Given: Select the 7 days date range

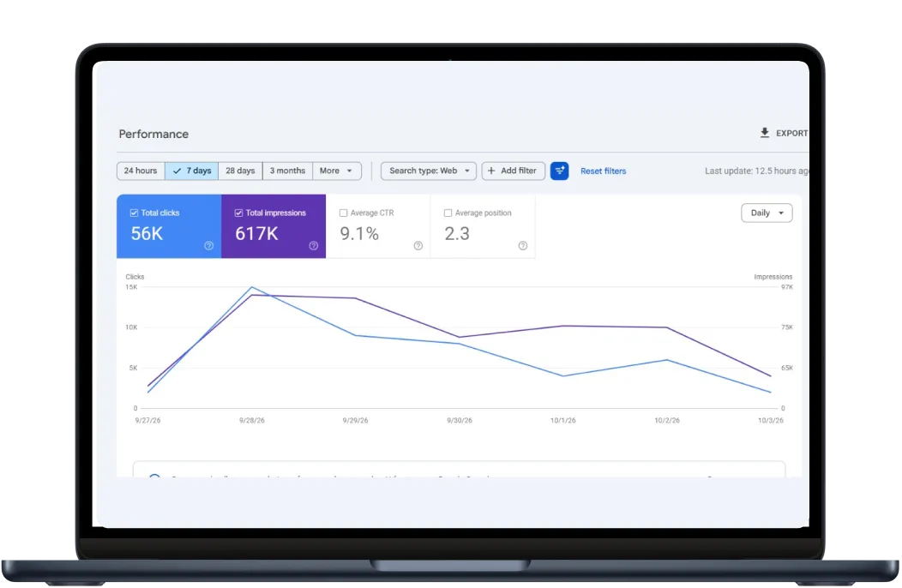Looking at the screenshot, I should [192, 171].
